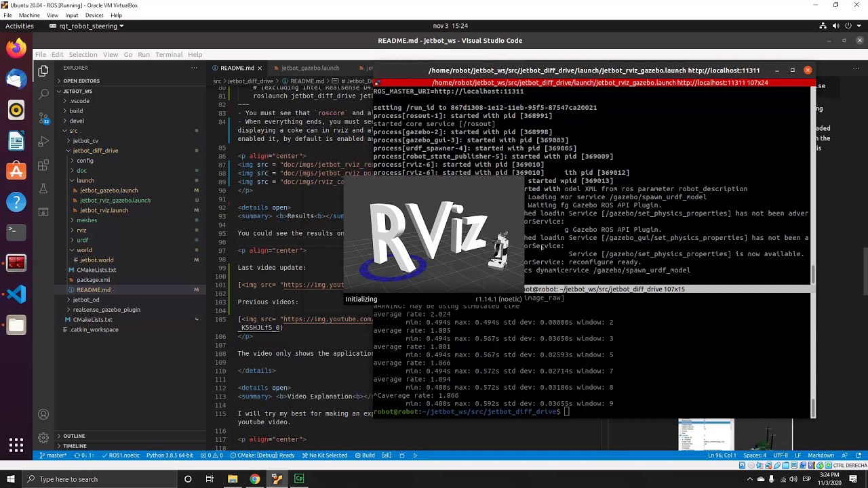Image resolution: width=868 pixels, height=488 pixels.
Task: Open the Explorer view in activity bar
Action: pyautogui.click(x=43, y=70)
